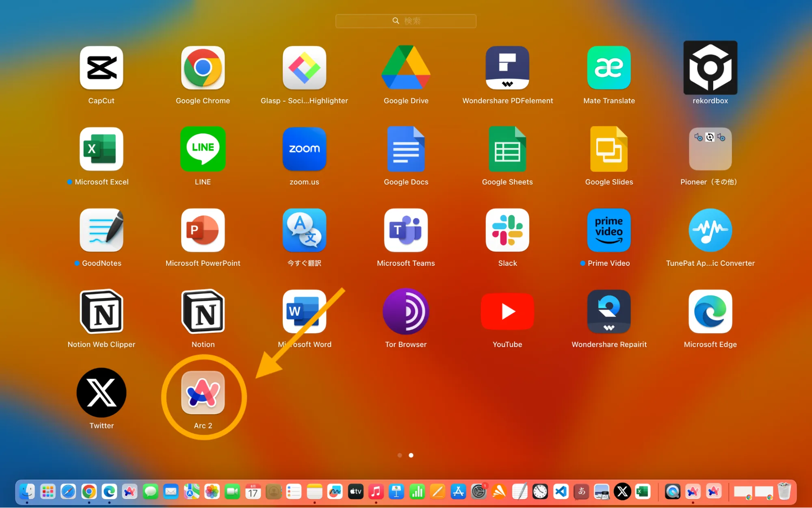Open Contacts from the Dock
The width and height of the screenshot is (812, 508).
274,492
